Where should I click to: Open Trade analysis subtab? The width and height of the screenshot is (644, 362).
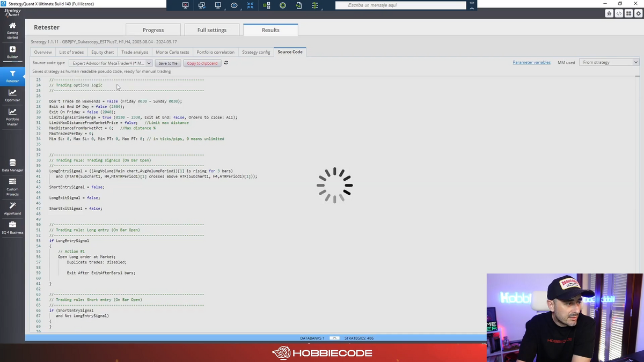(x=135, y=52)
